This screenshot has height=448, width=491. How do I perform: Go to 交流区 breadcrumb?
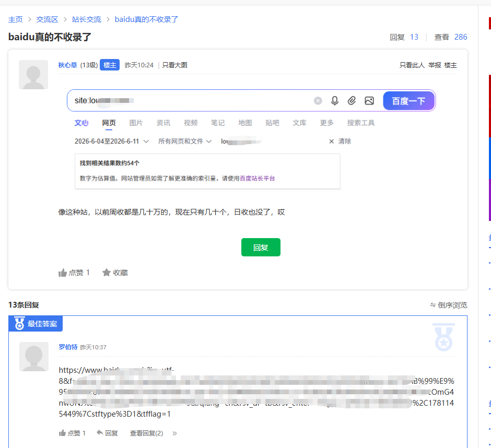coord(48,19)
